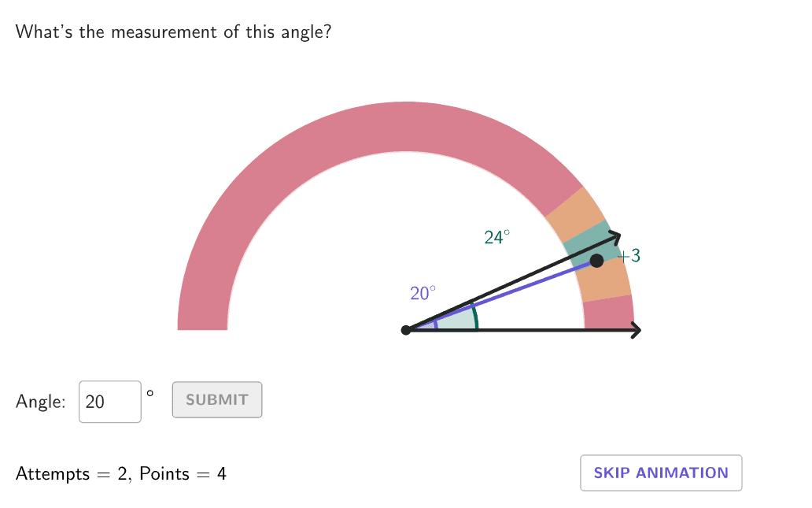Screen dimensions: 812x508
Task: Focus the Angle input field
Action: click(110, 402)
